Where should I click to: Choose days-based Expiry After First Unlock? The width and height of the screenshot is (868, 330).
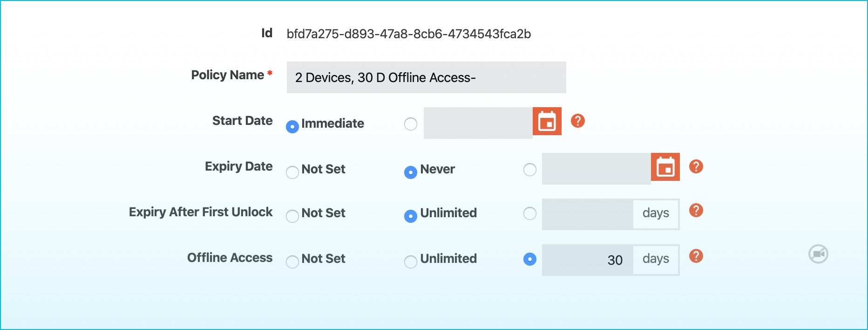pos(529,213)
